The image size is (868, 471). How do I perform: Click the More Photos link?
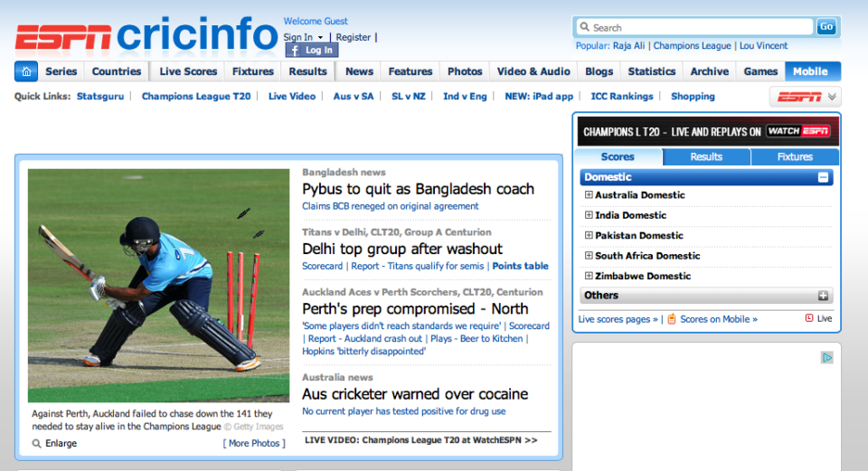[254, 443]
